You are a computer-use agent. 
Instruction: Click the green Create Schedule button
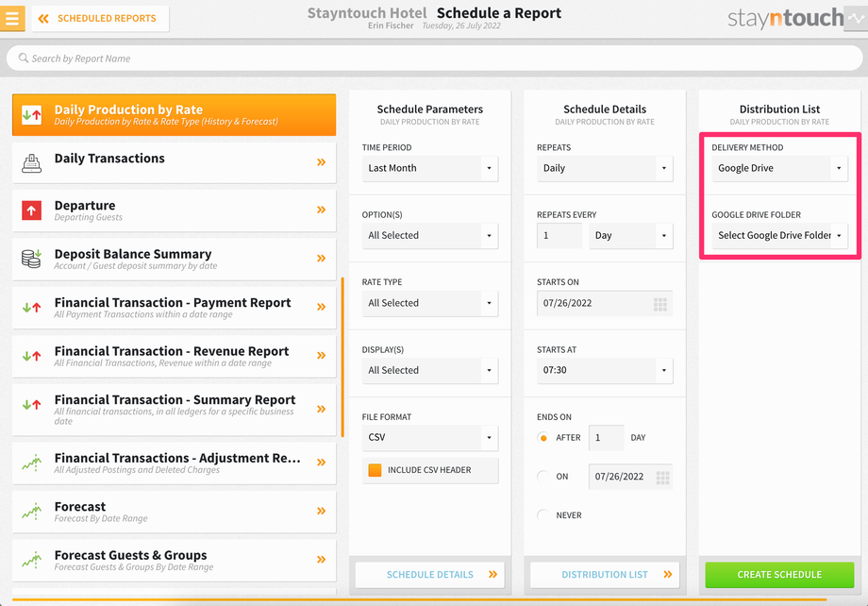pyautogui.click(x=779, y=575)
